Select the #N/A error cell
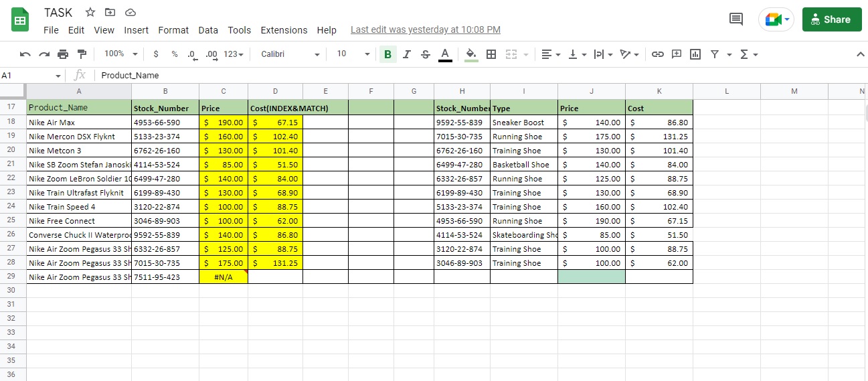Viewport: 868px width, 381px height. 224,277
